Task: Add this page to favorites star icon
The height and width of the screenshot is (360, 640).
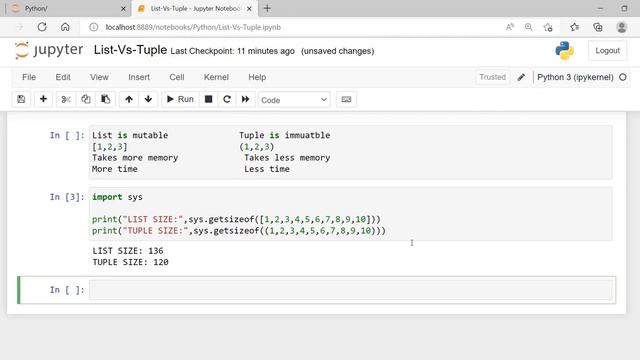Action: [548, 27]
